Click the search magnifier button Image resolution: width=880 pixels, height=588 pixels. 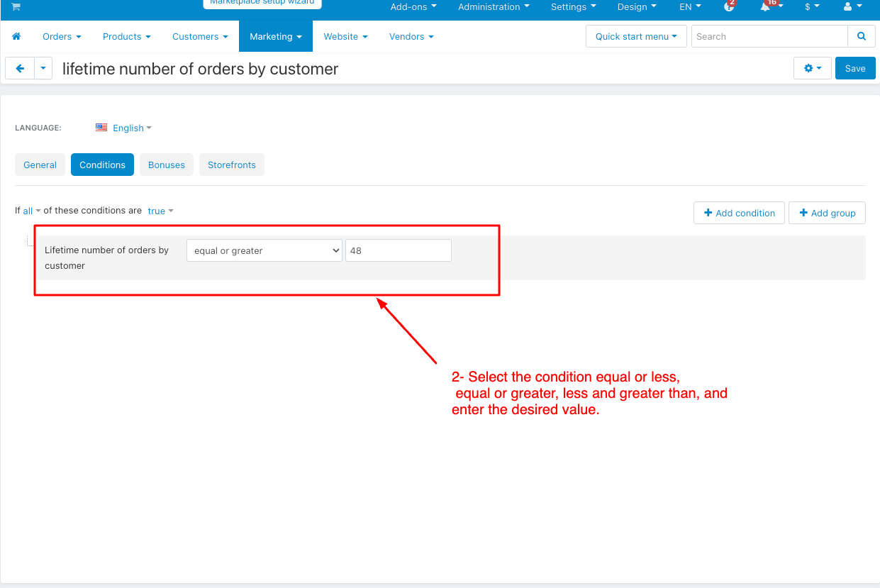point(862,36)
